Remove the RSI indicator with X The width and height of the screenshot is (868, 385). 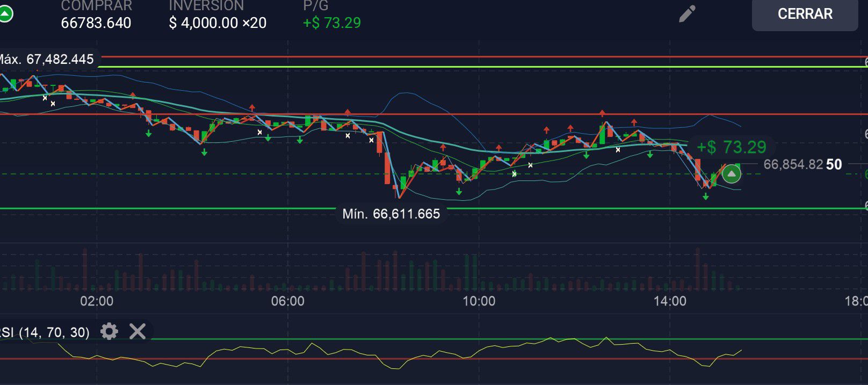(x=138, y=331)
